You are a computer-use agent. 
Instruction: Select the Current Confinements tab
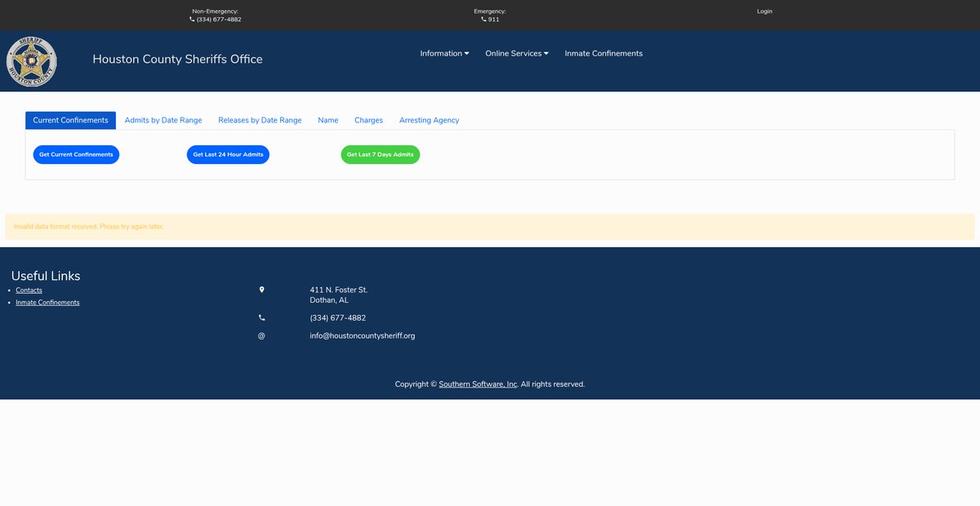[x=70, y=120]
